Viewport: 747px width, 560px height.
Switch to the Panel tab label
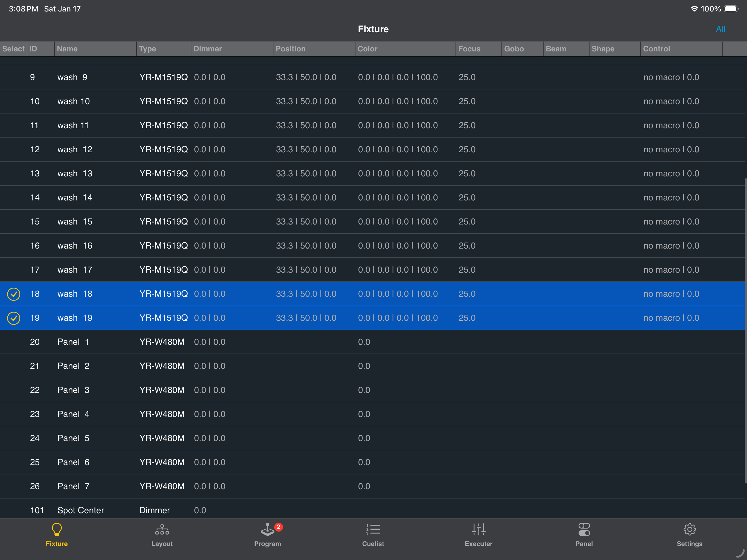point(584,544)
